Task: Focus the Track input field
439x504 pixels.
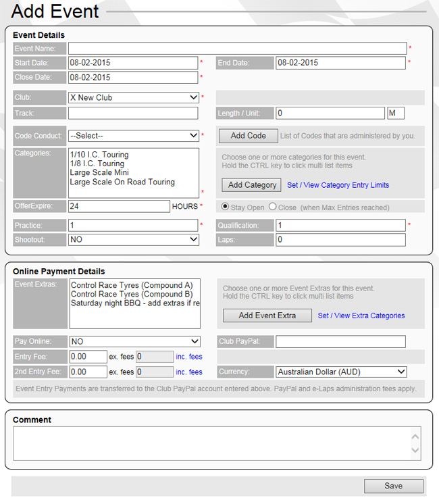Action: tap(133, 113)
